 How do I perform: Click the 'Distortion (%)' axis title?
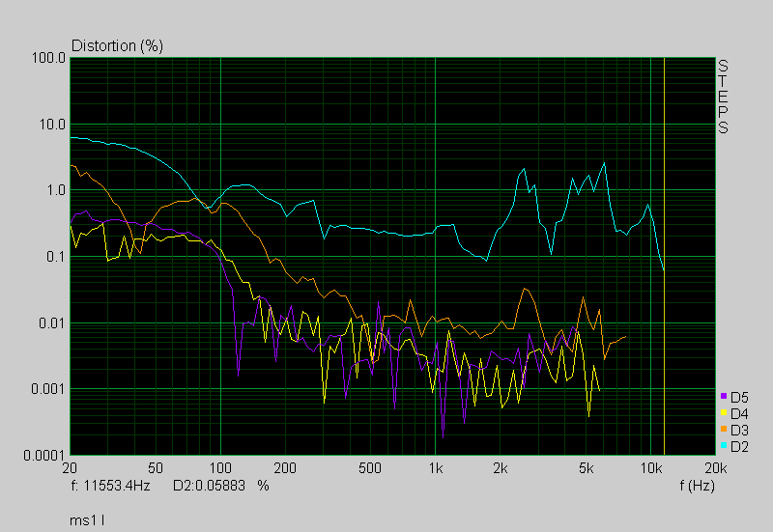(117, 45)
